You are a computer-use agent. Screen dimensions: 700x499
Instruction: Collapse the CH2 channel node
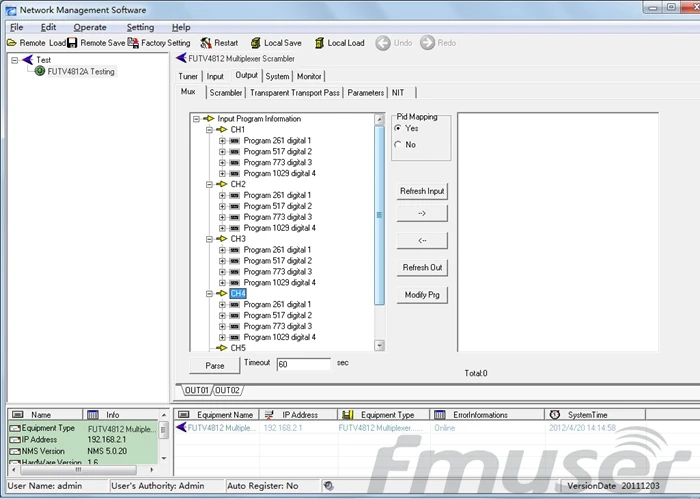[209, 184]
